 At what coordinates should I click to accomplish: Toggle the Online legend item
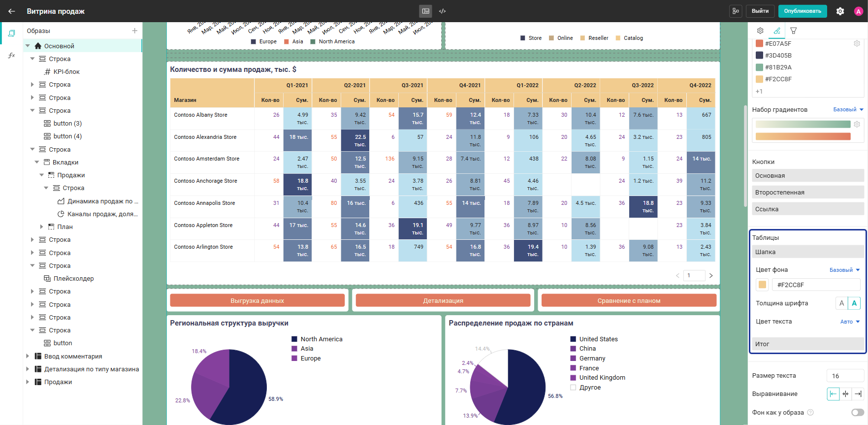[561, 38]
